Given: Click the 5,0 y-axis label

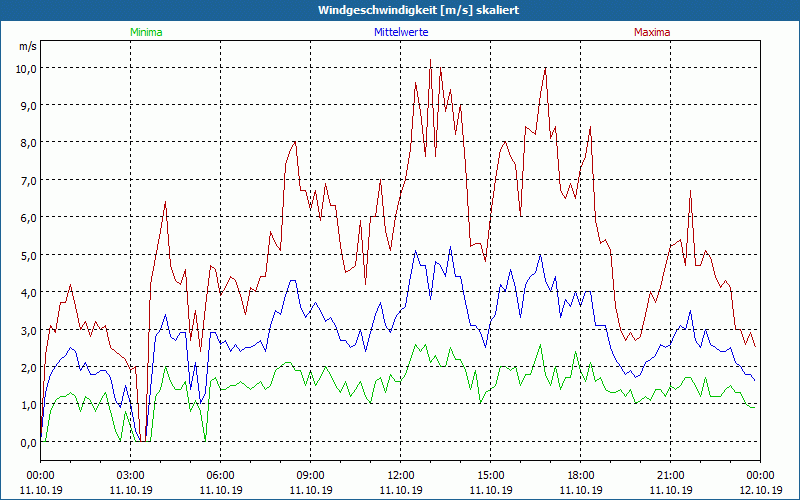Looking at the screenshot, I should pyautogui.click(x=29, y=256).
